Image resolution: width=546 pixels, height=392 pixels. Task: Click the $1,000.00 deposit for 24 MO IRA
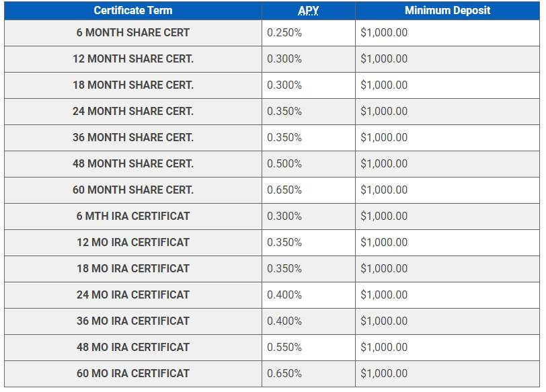[x=384, y=295]
